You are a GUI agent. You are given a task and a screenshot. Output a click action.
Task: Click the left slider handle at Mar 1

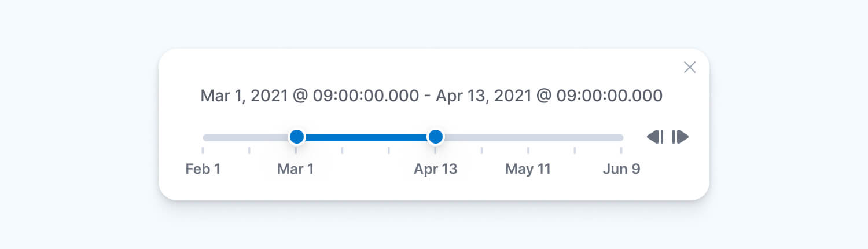click(297, 137)
